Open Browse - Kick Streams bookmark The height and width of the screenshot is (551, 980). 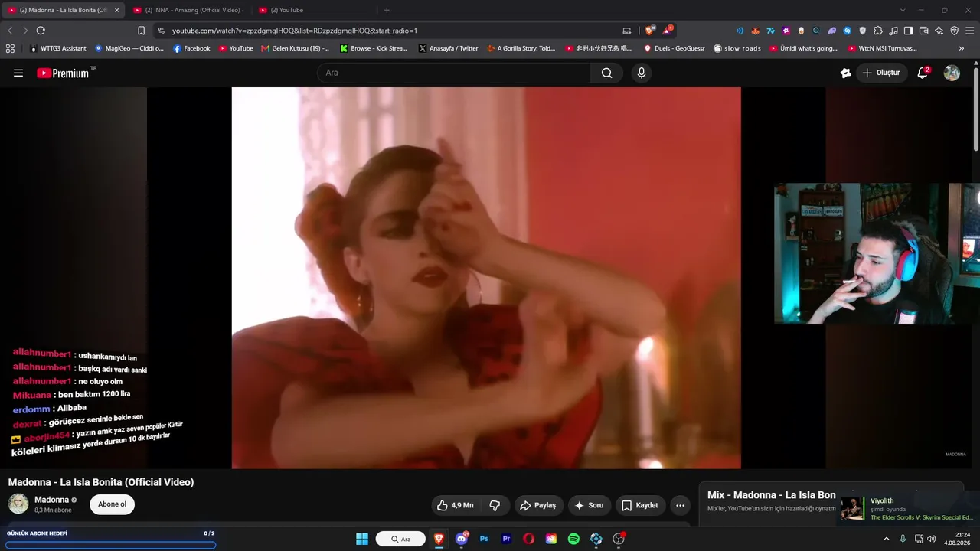coord(374,48)
